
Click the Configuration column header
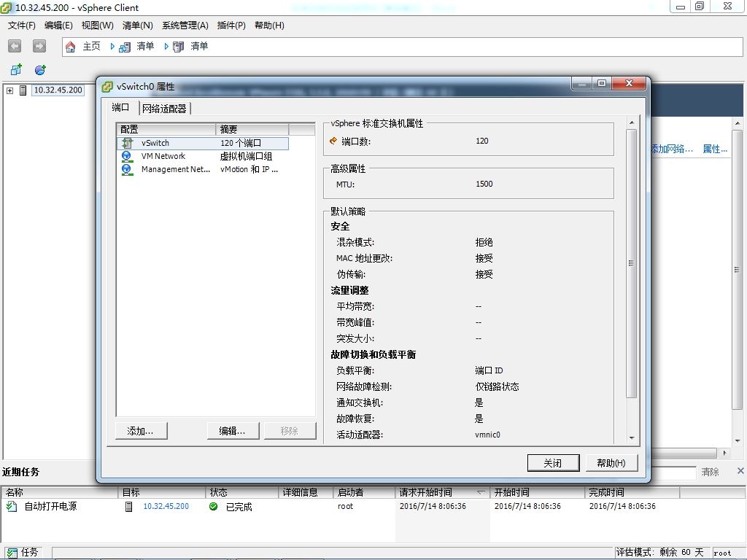(166, 129)
